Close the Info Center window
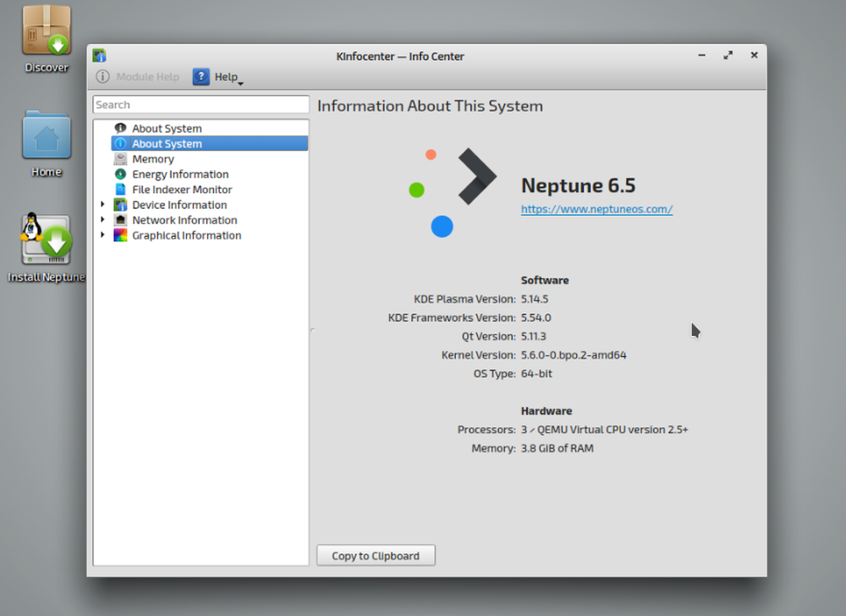The height and width of the screenshot is (616, 846). click(755, 56)
